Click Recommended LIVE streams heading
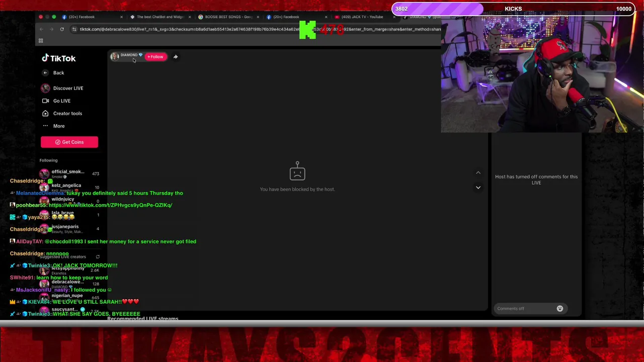The height and width of the screenshot is (362, 644). coord(142,318)
